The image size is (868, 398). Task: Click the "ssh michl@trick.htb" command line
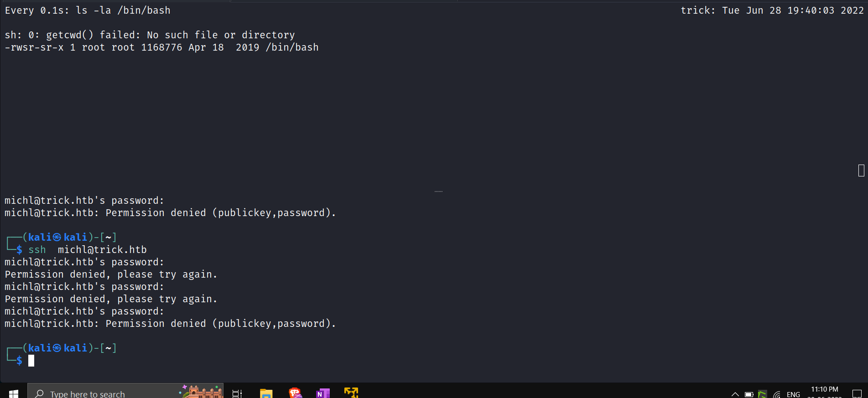point(88,250)
